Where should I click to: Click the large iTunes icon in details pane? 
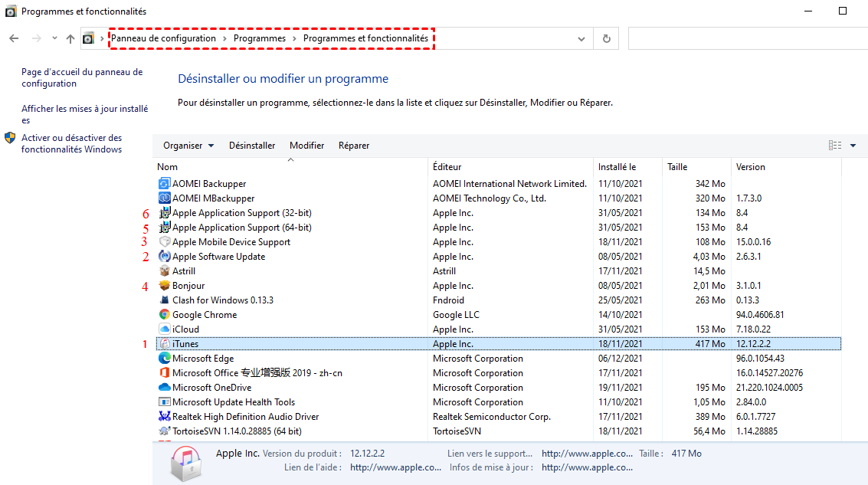[186, 464]
